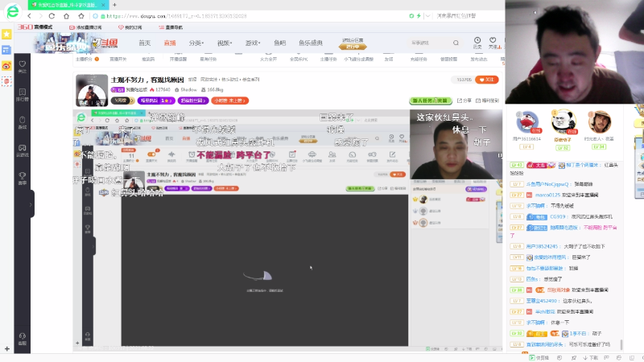Open the 视频 dropdown menu

(225, 43)
